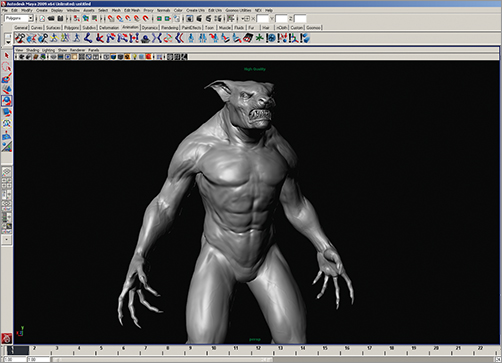Viewport: 502px width, 363px height.
Task: Click the green asterisk icon on shelf
Action: pos(259,38)
